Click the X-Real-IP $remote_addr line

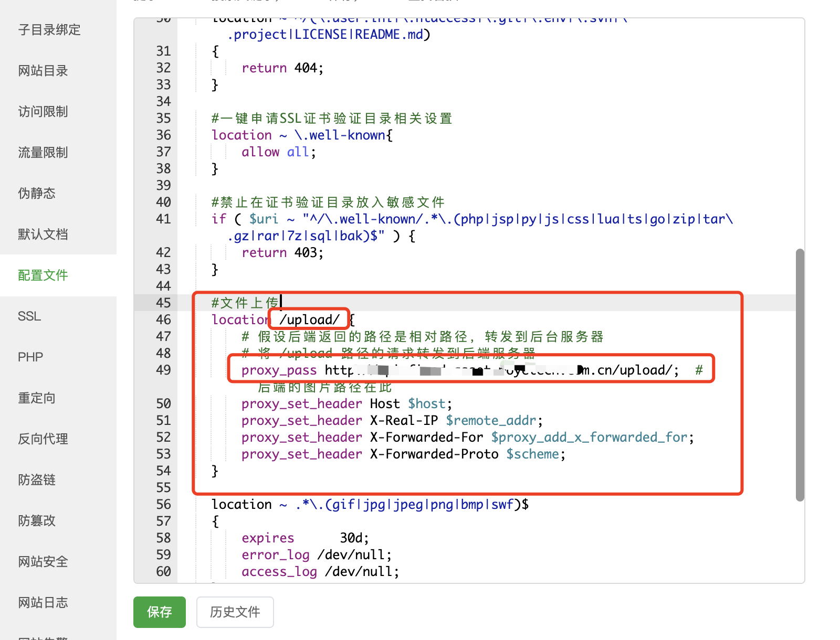(x=392, y=421)
